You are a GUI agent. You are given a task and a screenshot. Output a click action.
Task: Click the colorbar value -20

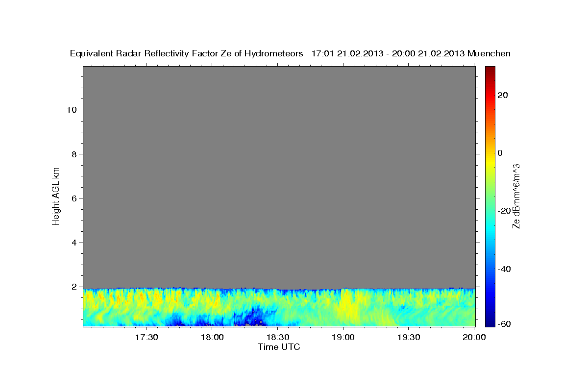503,211
